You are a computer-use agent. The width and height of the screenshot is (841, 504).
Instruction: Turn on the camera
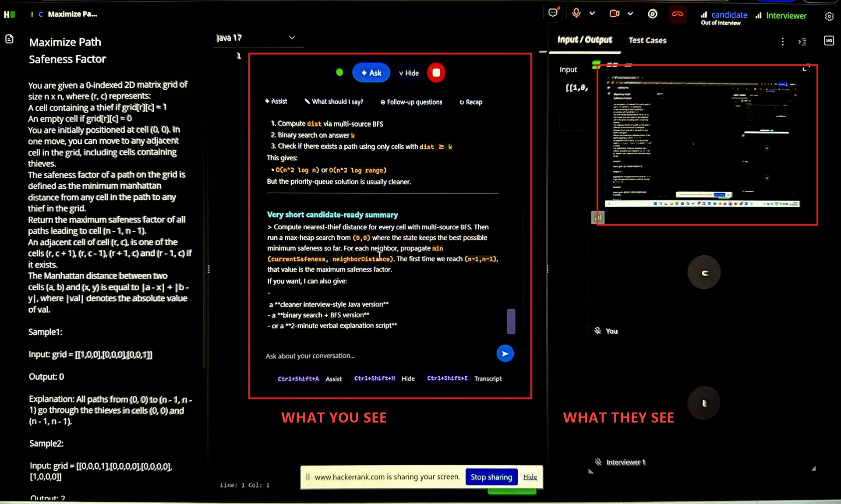click(615, 14)
